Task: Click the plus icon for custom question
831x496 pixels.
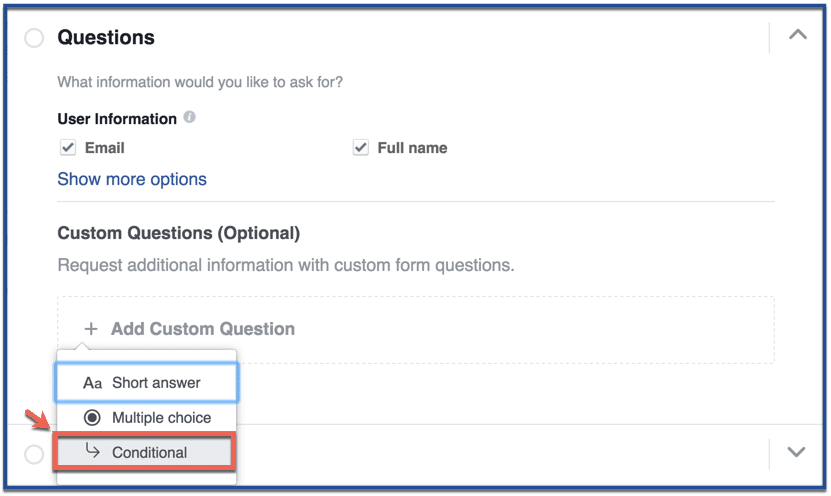Action: pos(91,329)
